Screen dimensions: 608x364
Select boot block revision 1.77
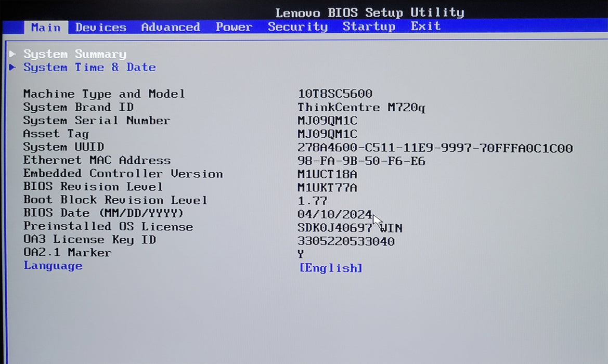[x=312, y=201]
